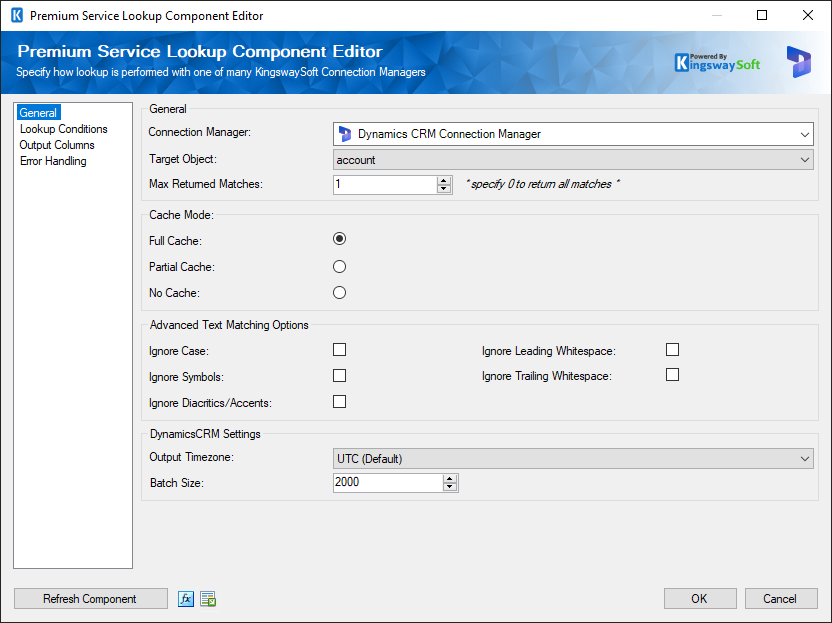Click the Max Returned Matches input field

point(385,185)
